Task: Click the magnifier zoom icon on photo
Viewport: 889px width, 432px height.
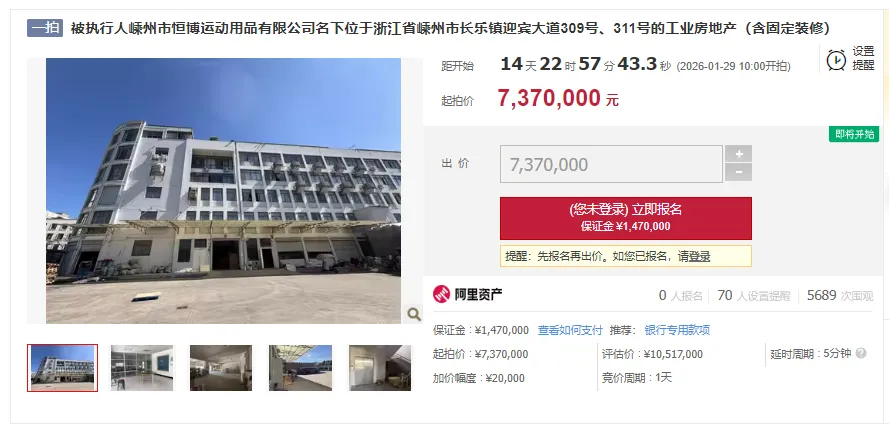Action: pyautogui.click(x=414, y=314)
